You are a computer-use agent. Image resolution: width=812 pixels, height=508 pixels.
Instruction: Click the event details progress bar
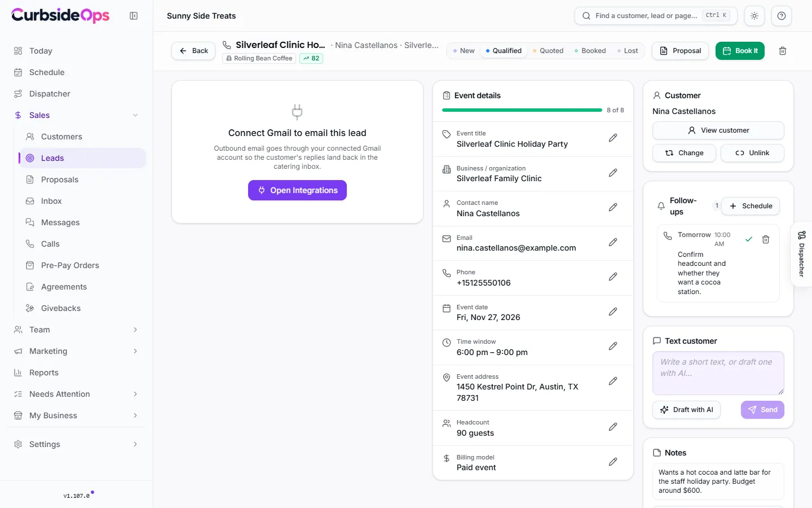tap(522, 110)
